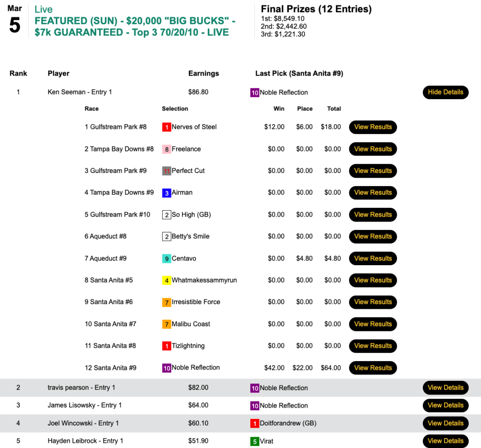Viewport: 481px width, 448px height.
Task: Click gray number 11 badge for Perfect Cut
Action: [x=166, y=171]
